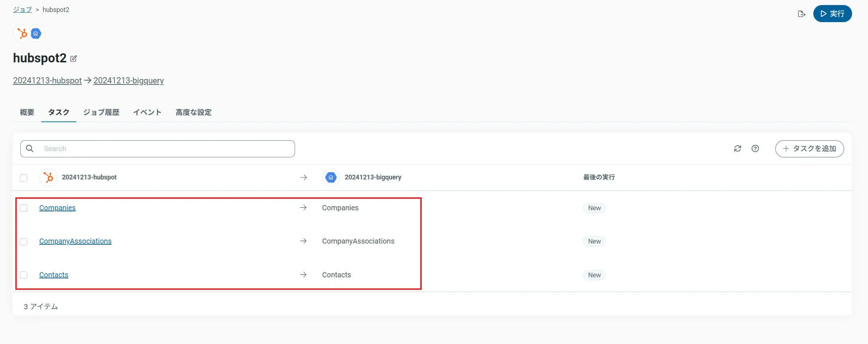
Task: Switch to the 概要 tab
Action: (x=27, y=112)
